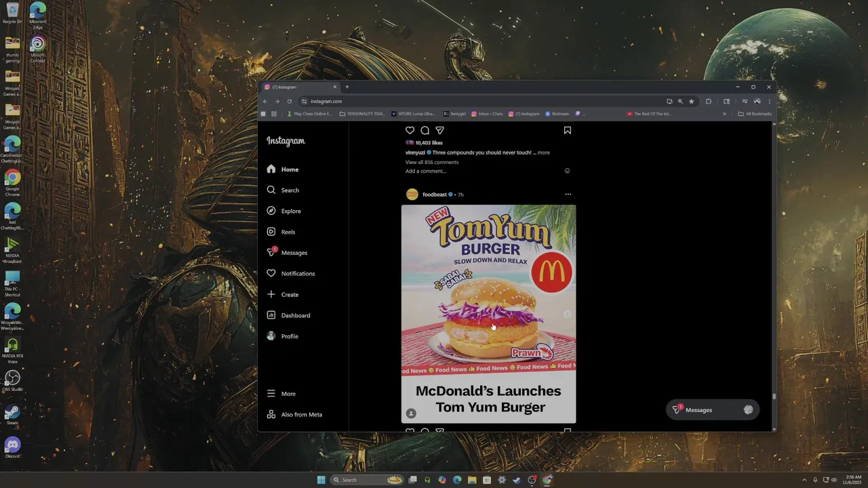868x488 pixels.
Task: Click the taskbar Search box
Action: [x=368, y=480]
